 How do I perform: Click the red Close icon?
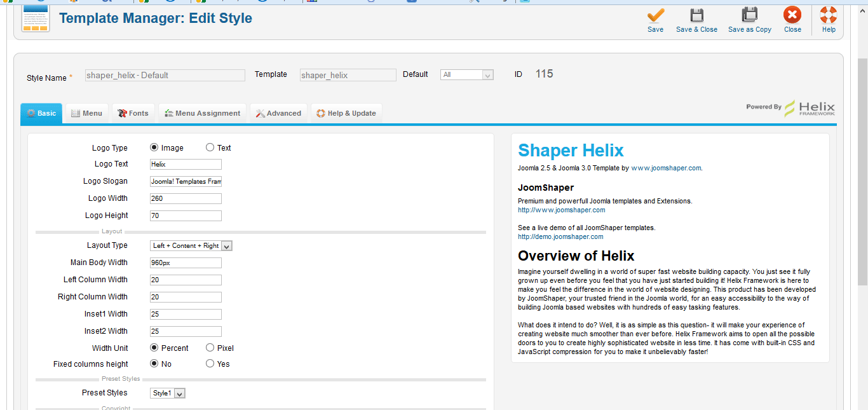pyautogui.click(x=792, y=15)
